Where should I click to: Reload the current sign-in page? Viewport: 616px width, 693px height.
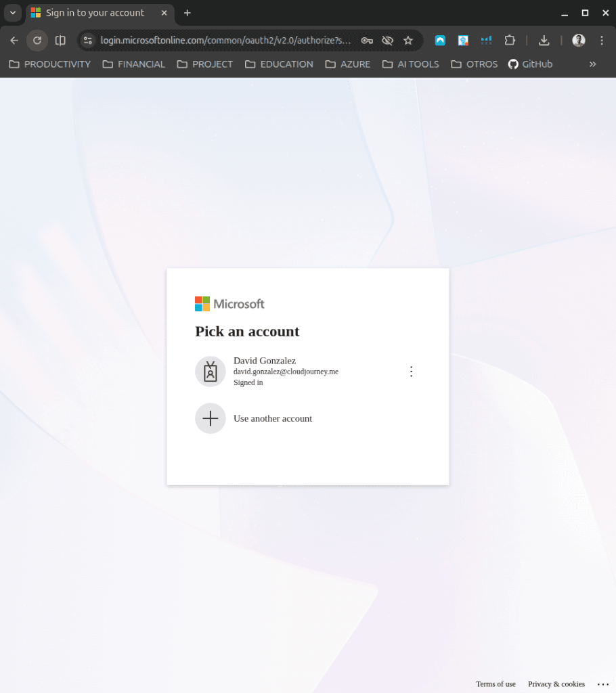[x=37, y=41]
